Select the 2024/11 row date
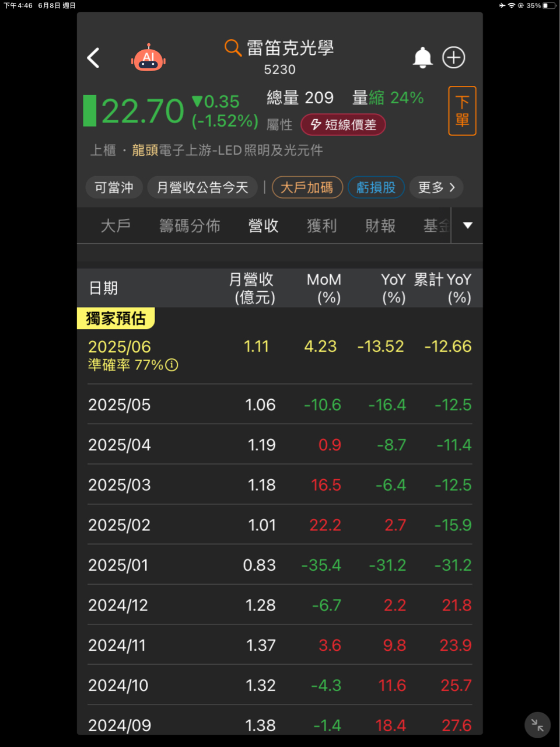 117,645
